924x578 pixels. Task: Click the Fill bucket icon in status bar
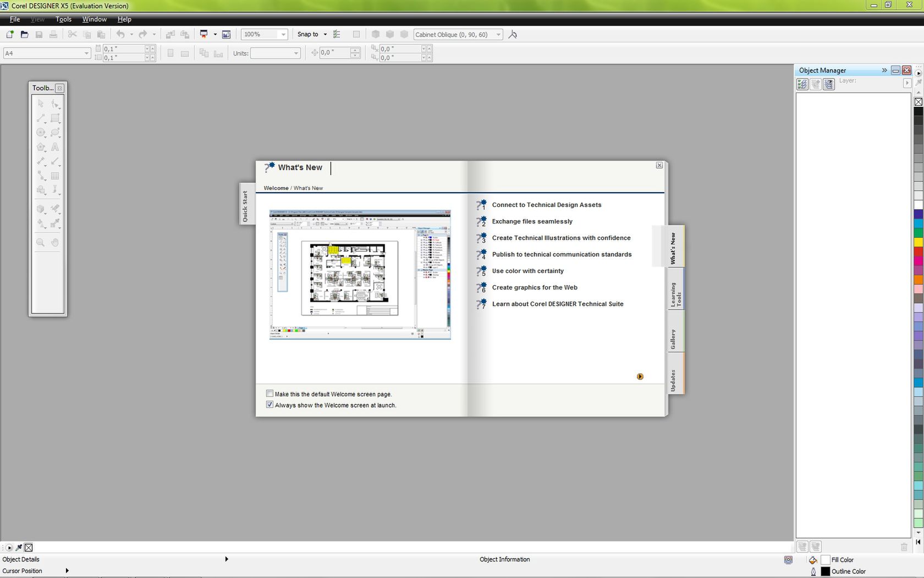point(813,560)
